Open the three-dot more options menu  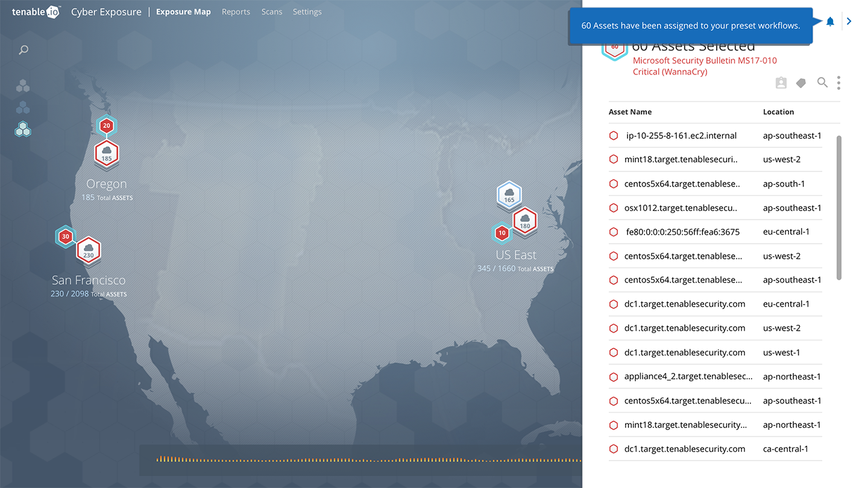(x=838, y=83)
